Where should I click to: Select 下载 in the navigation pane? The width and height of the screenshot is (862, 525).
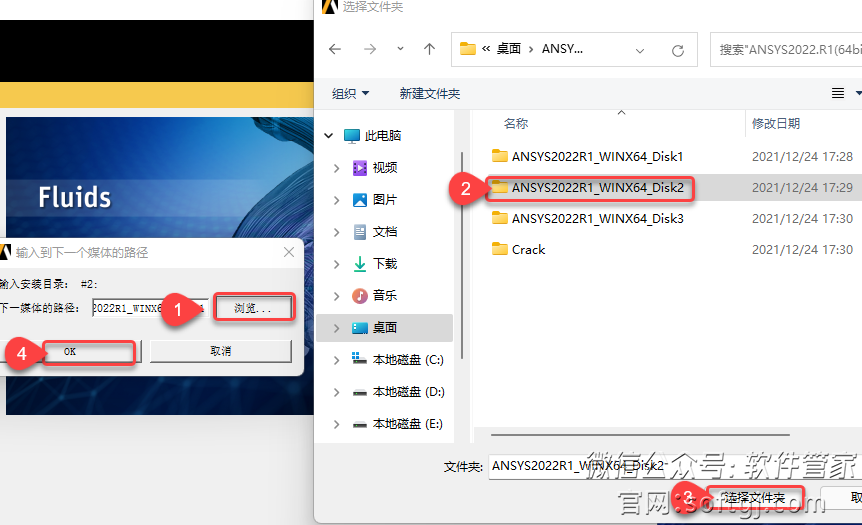coord(384,264)
